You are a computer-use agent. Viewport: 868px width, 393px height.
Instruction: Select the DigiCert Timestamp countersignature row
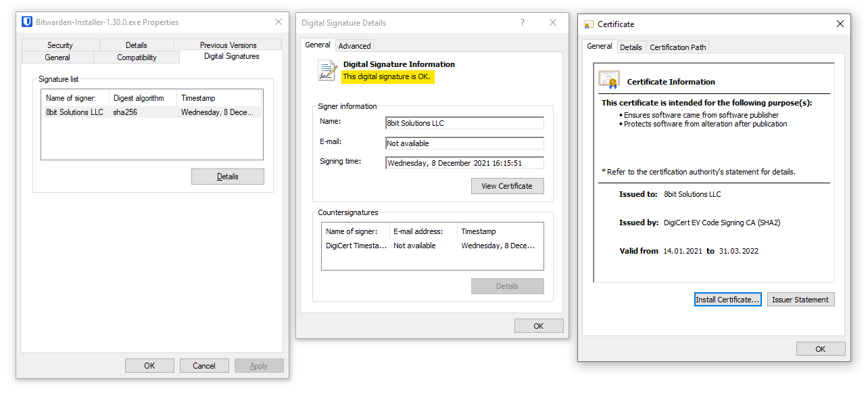(432, 246)
